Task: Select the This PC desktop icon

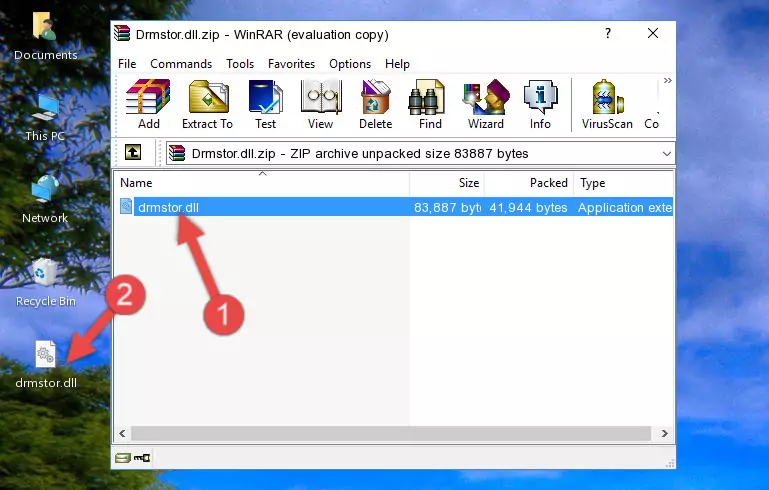Action: tap(45, 118)
